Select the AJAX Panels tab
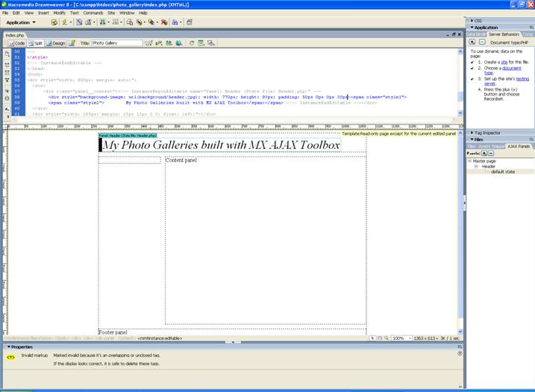This screenshot has width=535, height=392. tap(519, 146)
